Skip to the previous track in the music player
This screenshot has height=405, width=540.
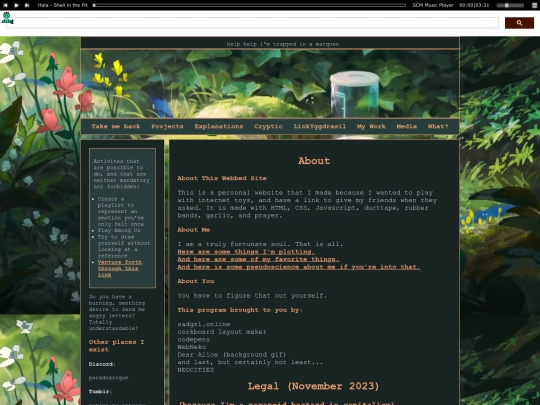coord(5,5)
